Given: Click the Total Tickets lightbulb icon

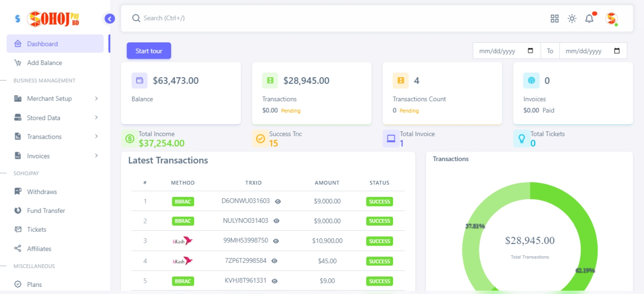Looking at the screenshot, I should tap(522, 139).
